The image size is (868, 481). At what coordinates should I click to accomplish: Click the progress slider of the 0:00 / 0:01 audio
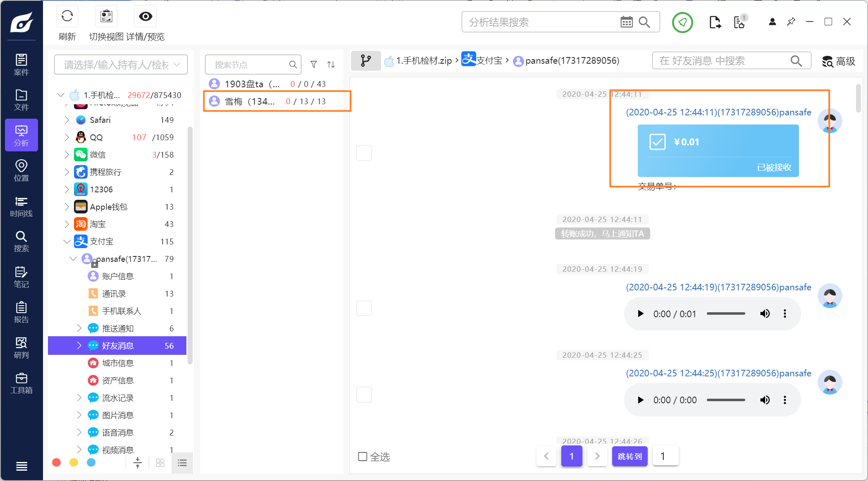(x=726, y=314)
